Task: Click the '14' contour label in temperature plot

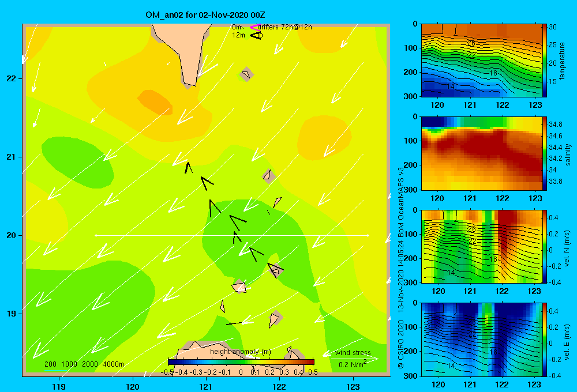Action: point(451,86)
